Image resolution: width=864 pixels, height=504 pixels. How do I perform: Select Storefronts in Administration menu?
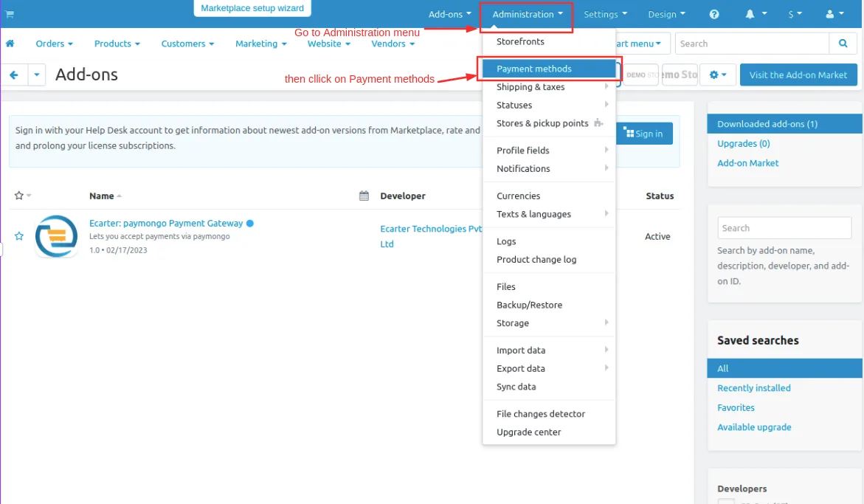549,41
